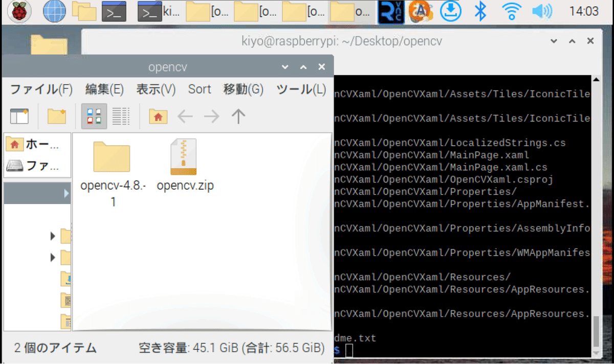This screenshot has height=364, width=614.
Task: Click the terminal title bar text
Action: 341,41
